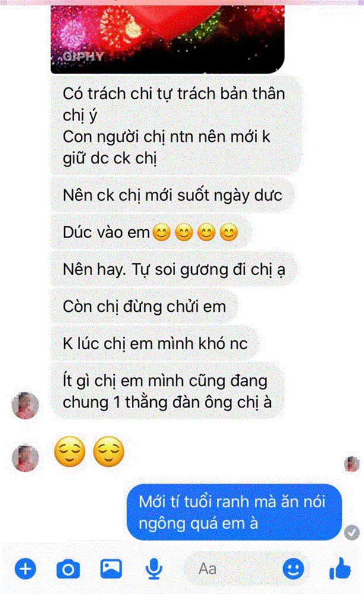Image resolution: width=364 pixels, height=594 pixels.
Task: Tap the two relieved-face emojis message
Action: (90, 451)
